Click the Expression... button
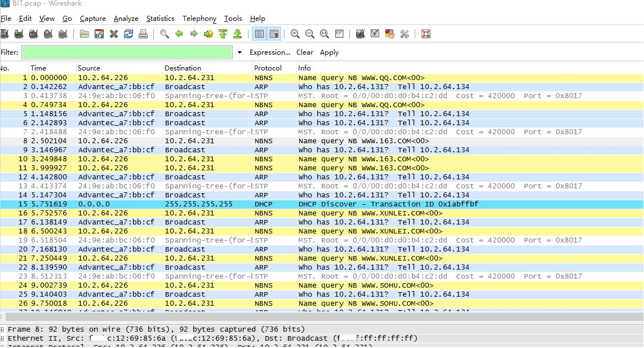 tap(270, 52)
